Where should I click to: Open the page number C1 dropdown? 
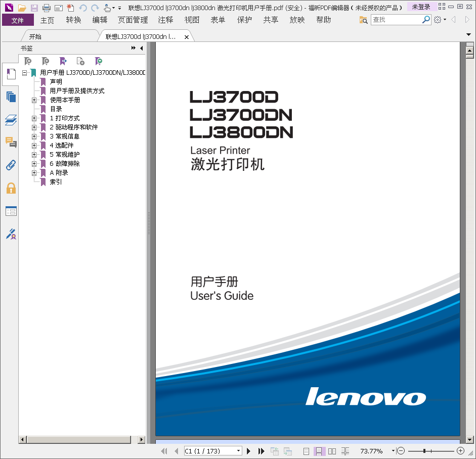(239, 451)
